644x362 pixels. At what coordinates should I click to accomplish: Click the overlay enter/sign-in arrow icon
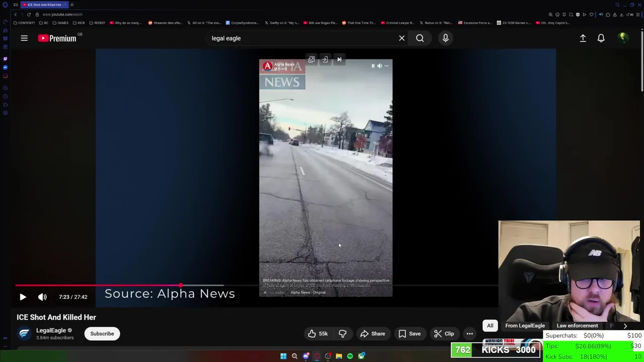[325, 59]
